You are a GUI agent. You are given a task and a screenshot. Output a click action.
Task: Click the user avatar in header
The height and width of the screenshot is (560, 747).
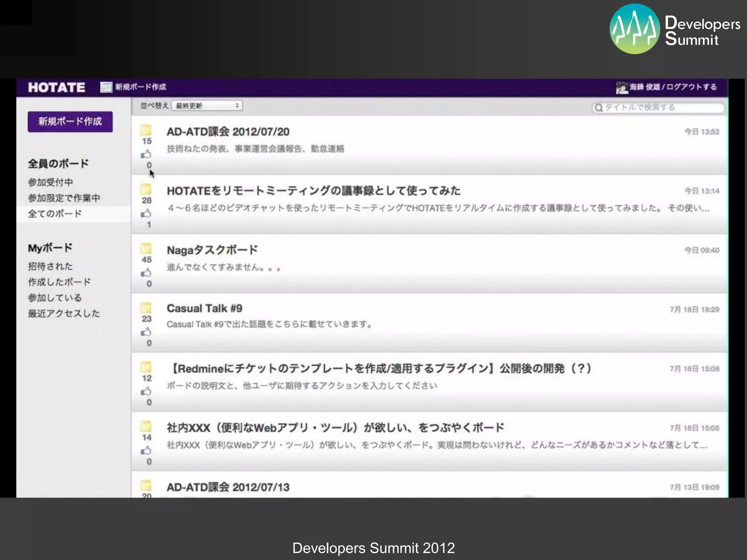point(622,87)
